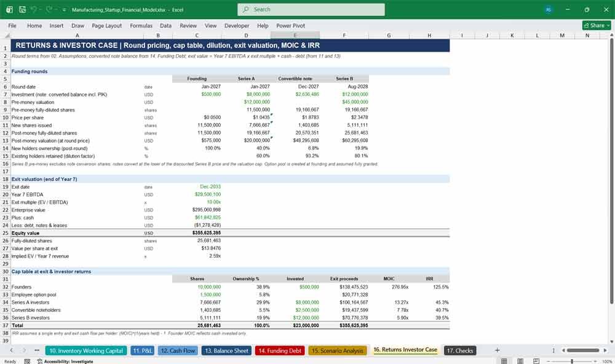Select the Founders MOIC 276.95x cell

[389, 287]
